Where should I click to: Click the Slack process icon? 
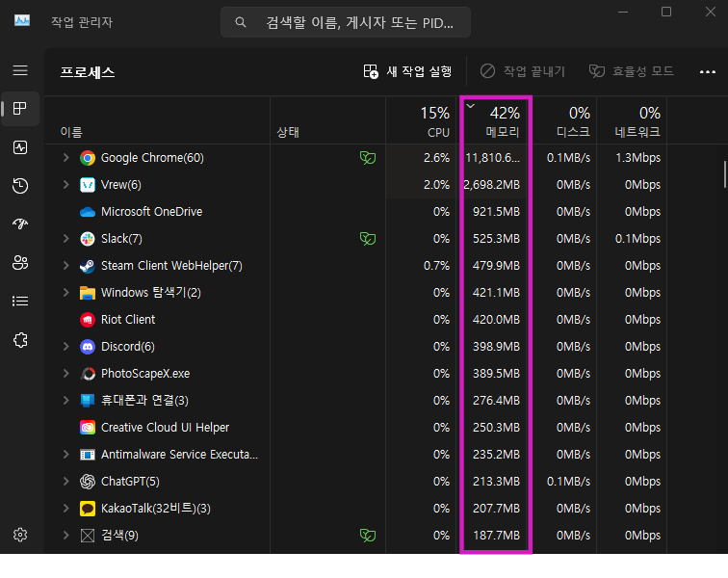(88, 239)
